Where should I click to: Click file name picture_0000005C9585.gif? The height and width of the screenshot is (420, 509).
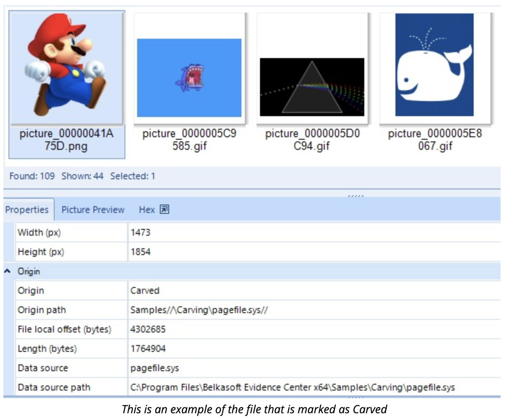point(189,140)
